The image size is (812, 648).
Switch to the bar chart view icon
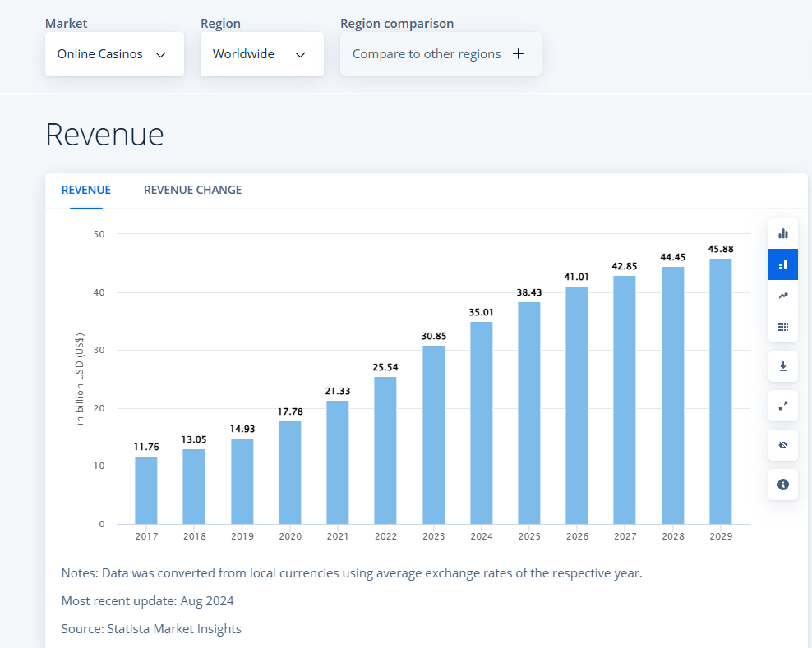(782, 233)
